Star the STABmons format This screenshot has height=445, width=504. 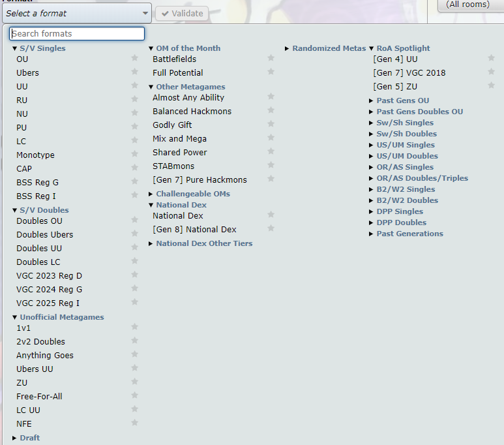pyautogui.click(x=271, y=164)
